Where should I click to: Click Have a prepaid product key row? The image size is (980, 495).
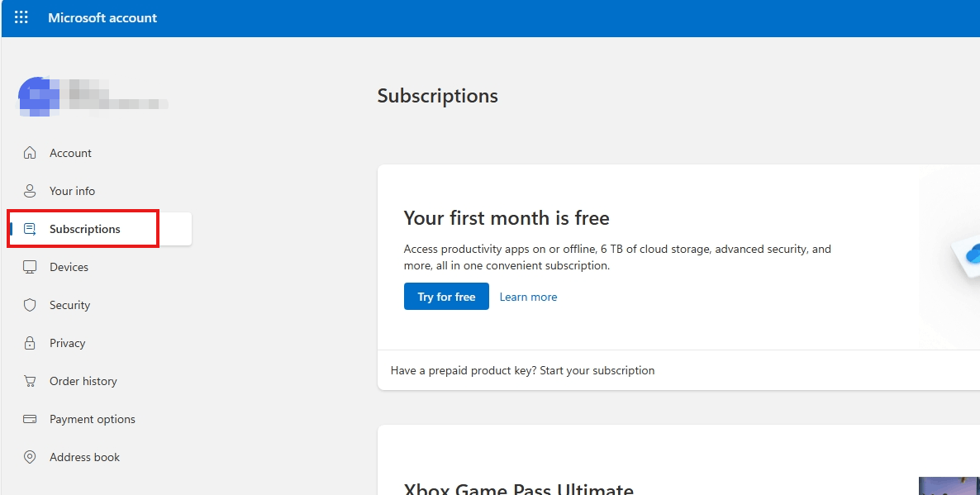(678, 370)
